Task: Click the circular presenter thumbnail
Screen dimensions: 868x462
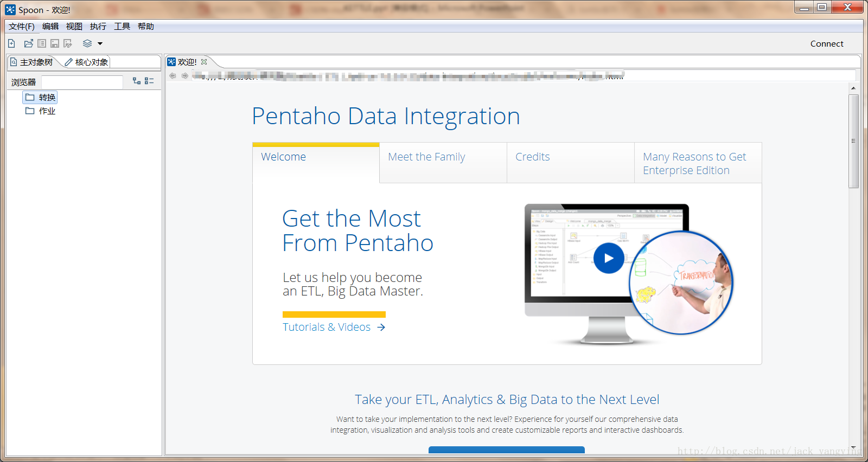Action: click(x=681, y=283)
